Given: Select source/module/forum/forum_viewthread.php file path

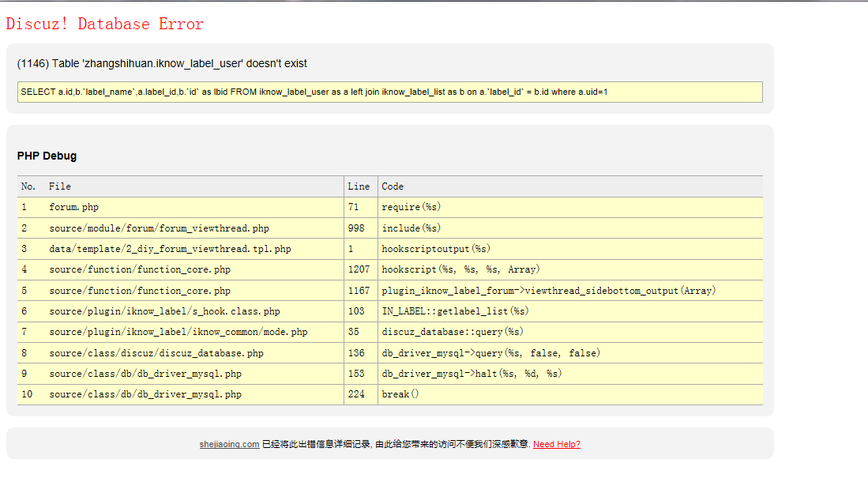Looking at the screenshot, I should pyautogui.click(x=159, y=228).
